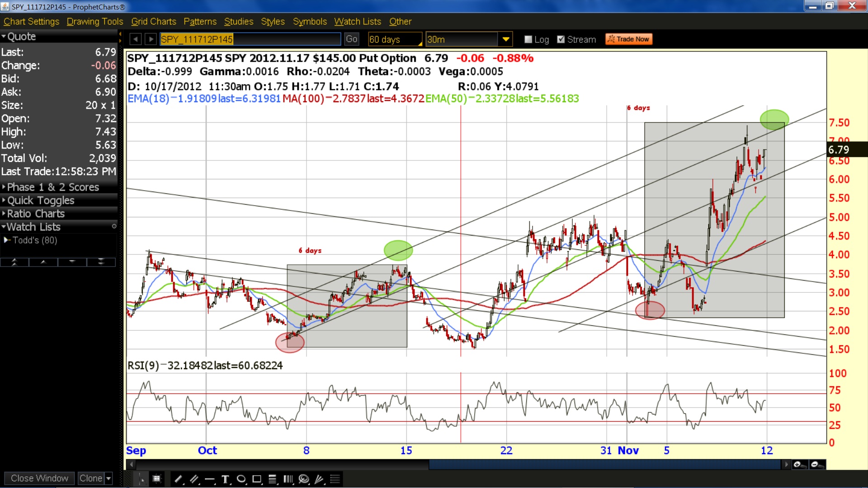Toggle the Stream checkbox off
868x488 pixels.
click(x=561, y=39)
